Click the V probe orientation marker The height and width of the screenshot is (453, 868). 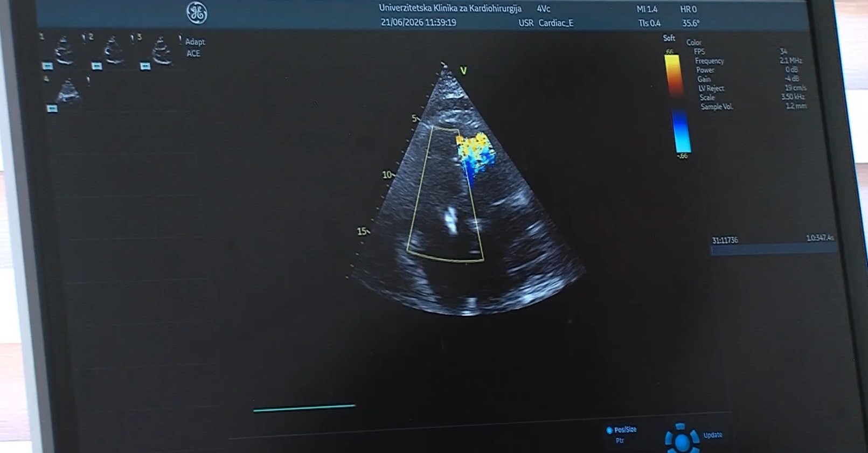click(x=463, y=71)
